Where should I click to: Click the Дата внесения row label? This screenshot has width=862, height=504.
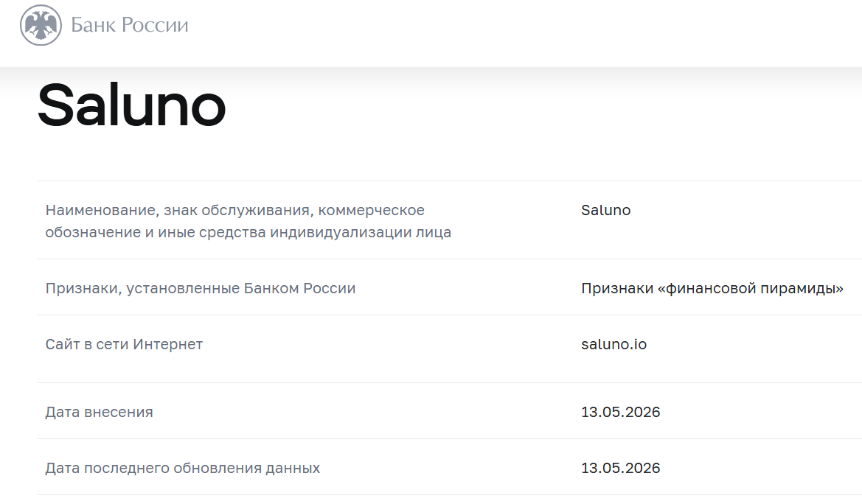[x=99, y=412]
